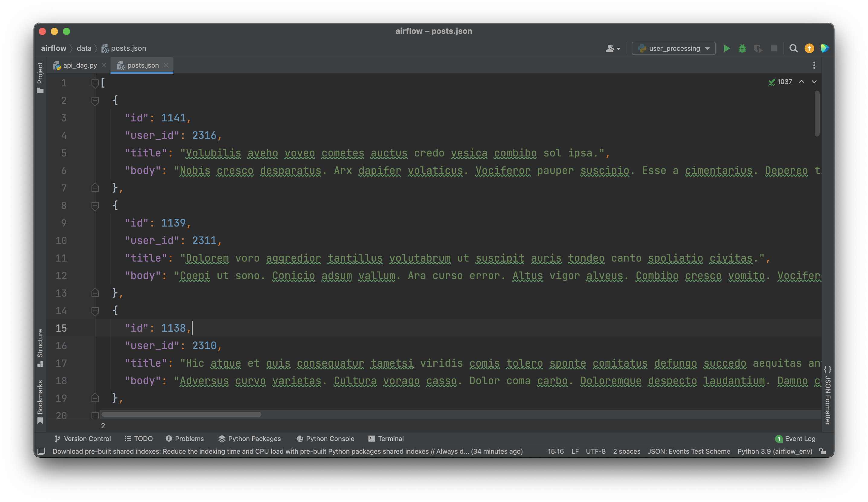
Task: Run the user_processing configuration
Action: pos(727,48)
